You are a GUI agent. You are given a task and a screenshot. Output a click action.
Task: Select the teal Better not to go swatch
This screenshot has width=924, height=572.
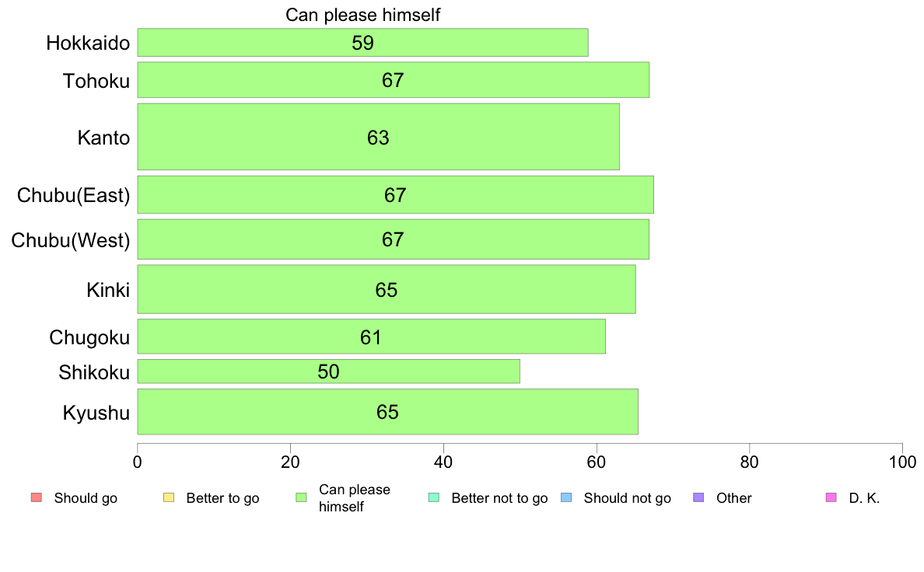click(434, 497)
